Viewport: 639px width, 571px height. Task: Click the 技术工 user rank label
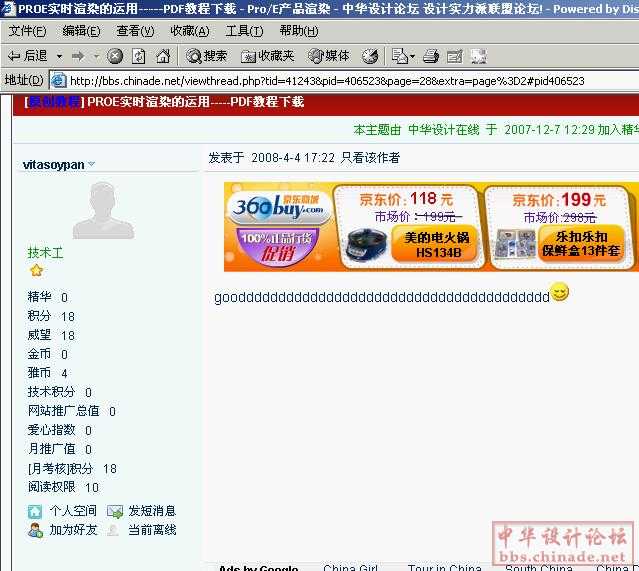pos(45,253)
